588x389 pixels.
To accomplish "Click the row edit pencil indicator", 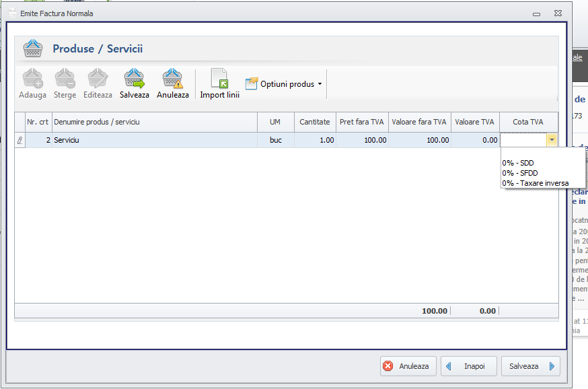I will (20, 140).
